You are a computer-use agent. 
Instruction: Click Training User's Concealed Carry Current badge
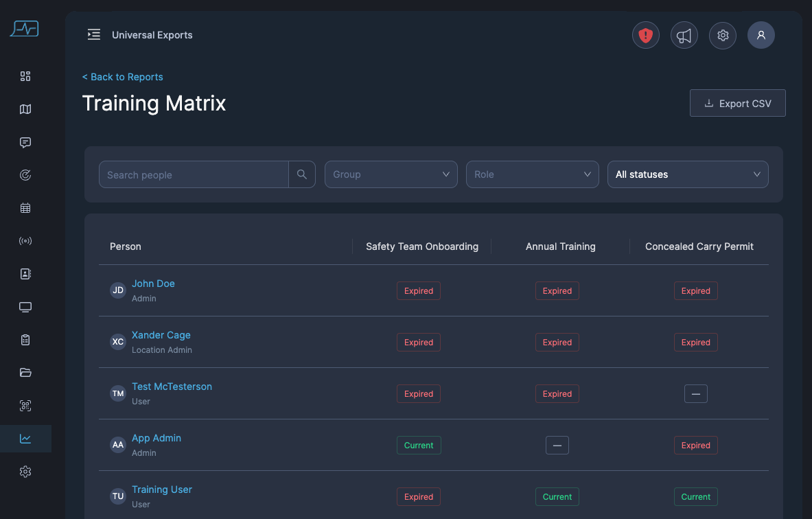[695, 497]
